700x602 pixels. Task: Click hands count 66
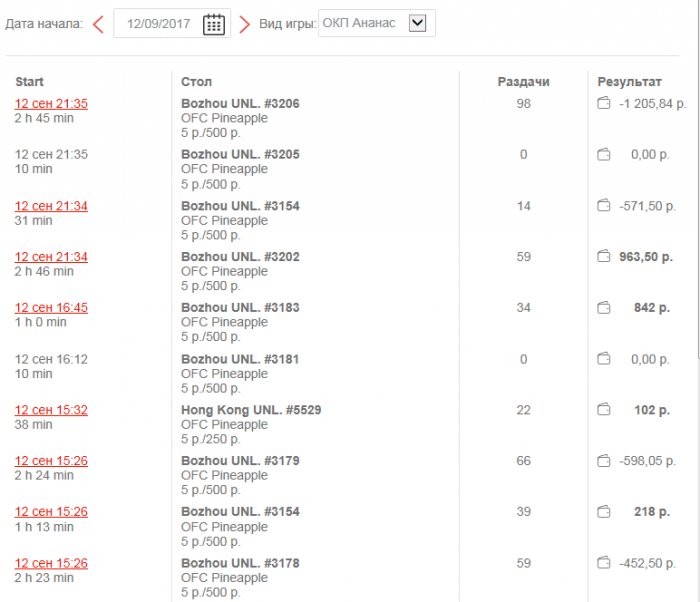coord(523,461)
